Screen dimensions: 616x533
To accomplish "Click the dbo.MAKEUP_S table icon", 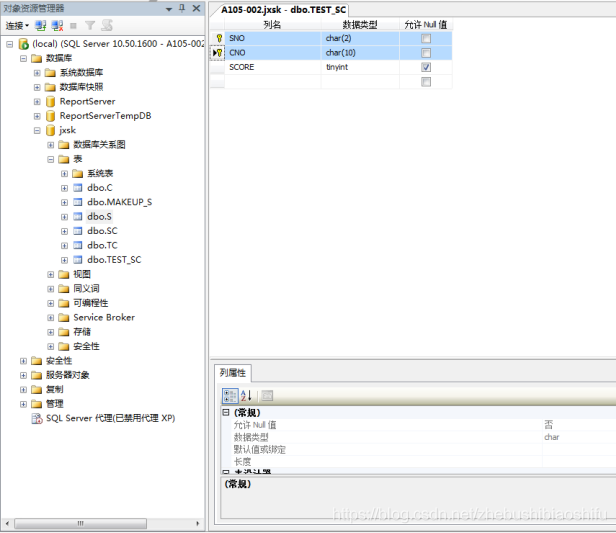I will pyautogui.click(x=78, y=202).
